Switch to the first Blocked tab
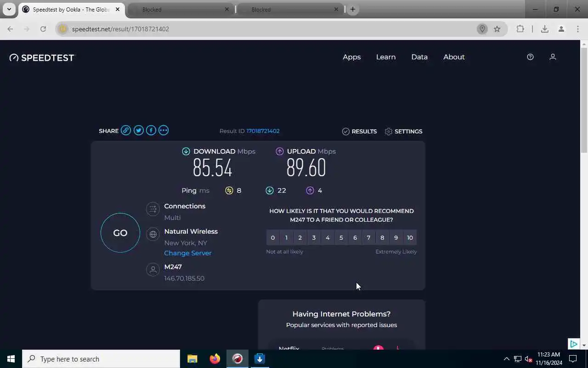Screen dimensions: 588x368 point(181,9)
